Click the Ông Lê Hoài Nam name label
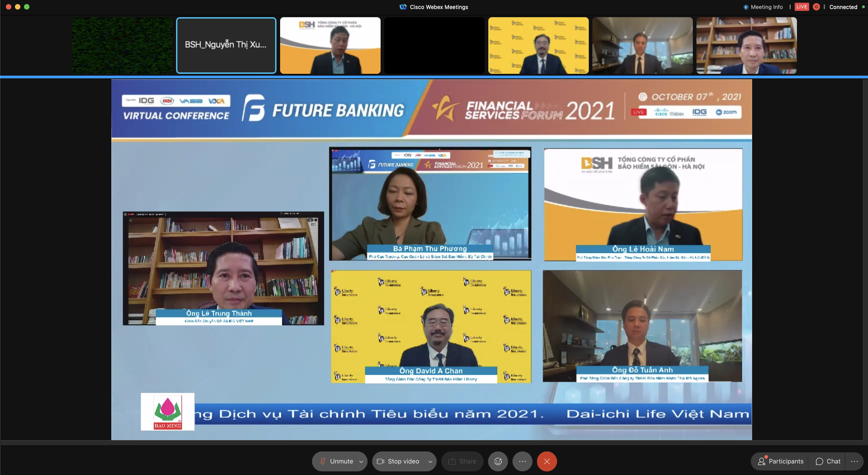Image resolution: width=868 pixels, height=475 pixels. (x=643, y=249)
